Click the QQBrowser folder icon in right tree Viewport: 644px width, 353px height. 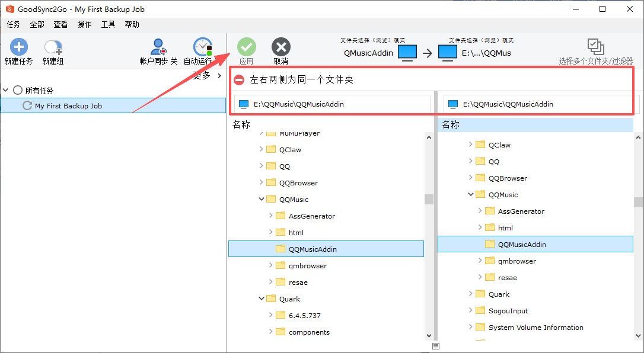480,178
